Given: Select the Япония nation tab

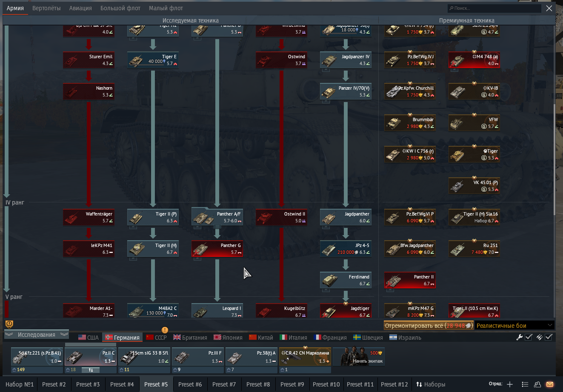Looking at the screenshot, I should (x=228, y=338).
